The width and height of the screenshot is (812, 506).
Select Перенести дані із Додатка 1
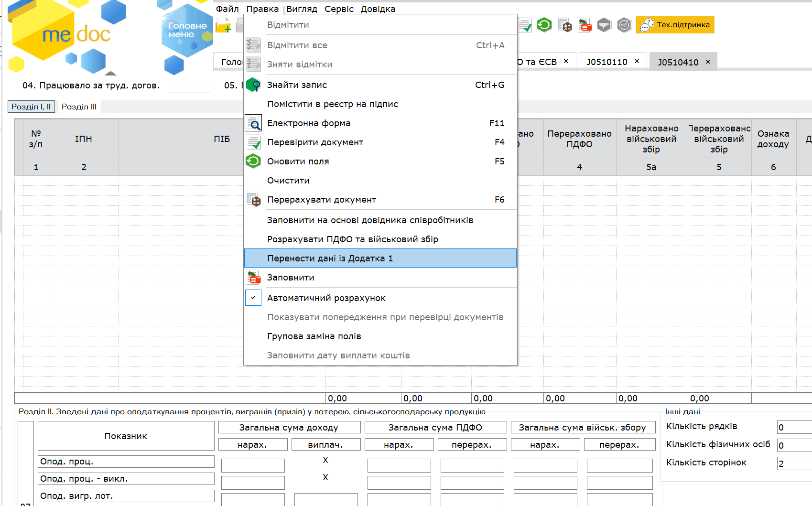(x=330, y=258)
